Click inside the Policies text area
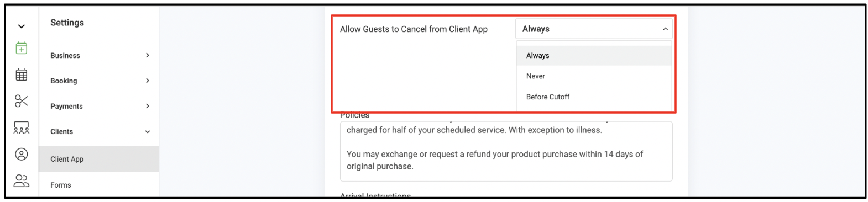 (506, 151)
